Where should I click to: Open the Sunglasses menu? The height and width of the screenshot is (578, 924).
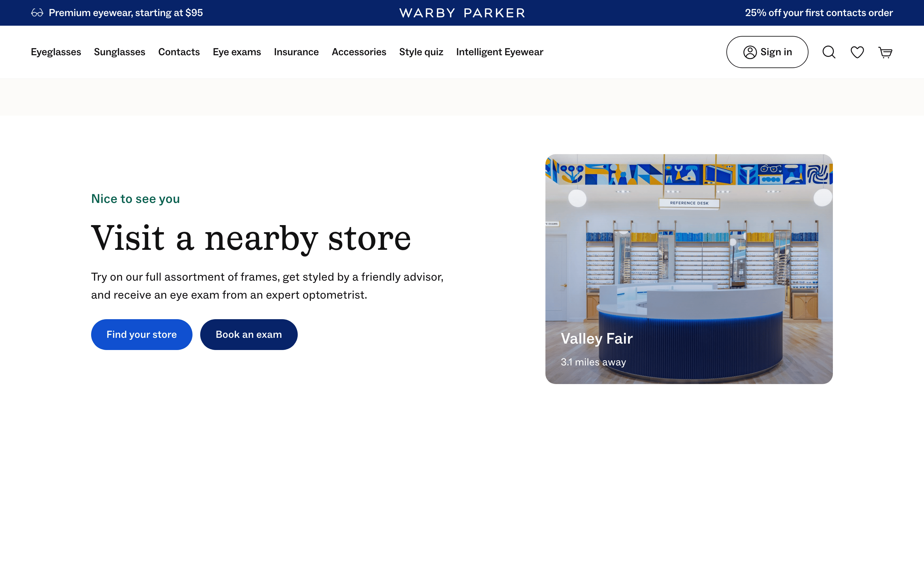119,52
